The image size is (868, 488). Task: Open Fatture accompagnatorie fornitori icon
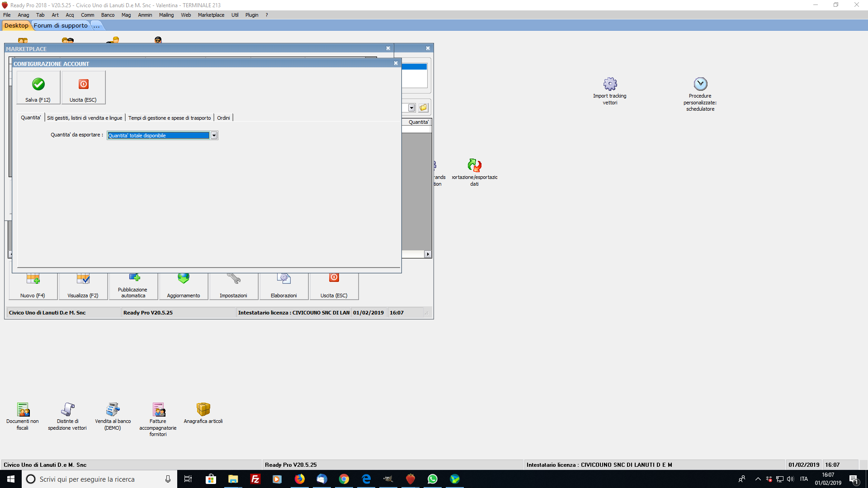coord(158,409)
